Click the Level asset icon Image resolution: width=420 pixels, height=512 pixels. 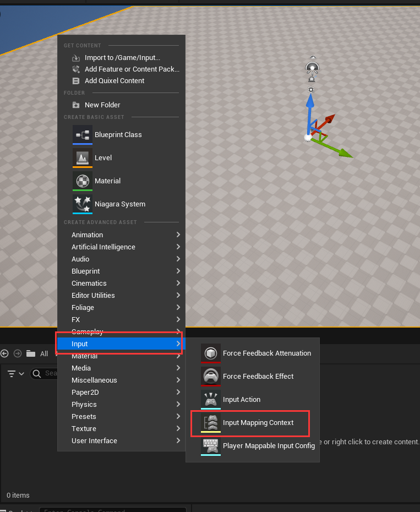click(83, 158)
